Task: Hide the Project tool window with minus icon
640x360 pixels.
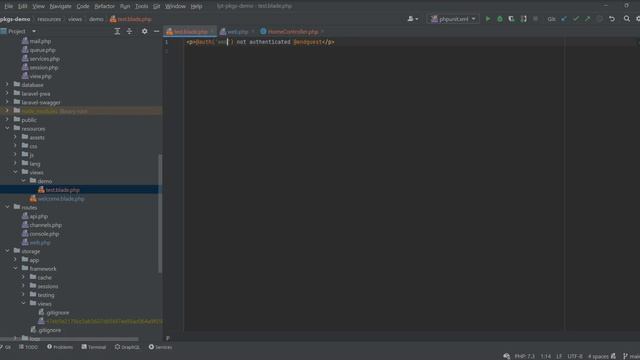Action: pos(156,31)
